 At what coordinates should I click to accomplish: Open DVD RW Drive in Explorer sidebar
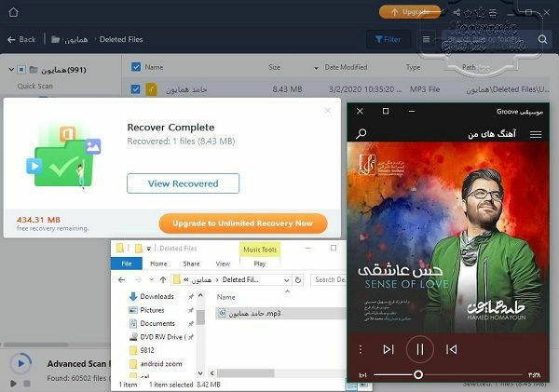coord(161,337)
